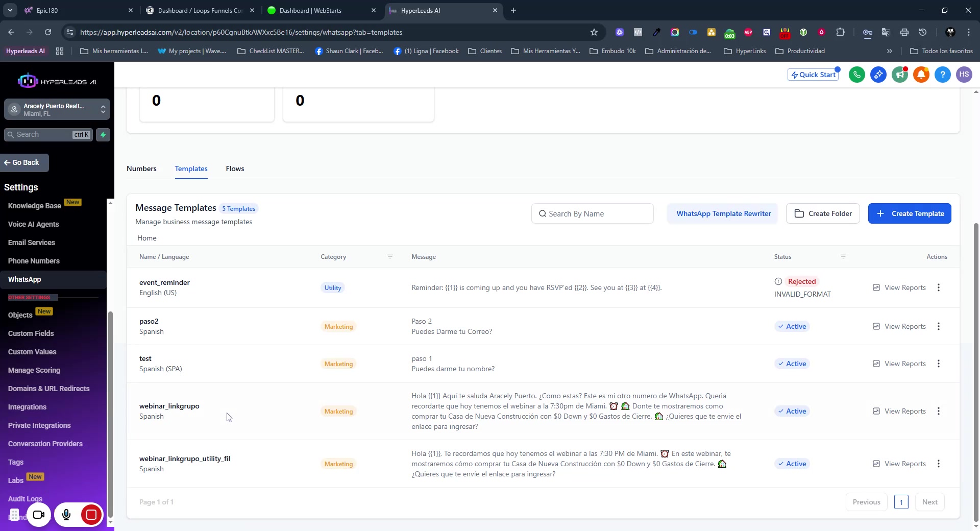
Task: Click the recorder camera icon
Action: click(x=39, y=515)
